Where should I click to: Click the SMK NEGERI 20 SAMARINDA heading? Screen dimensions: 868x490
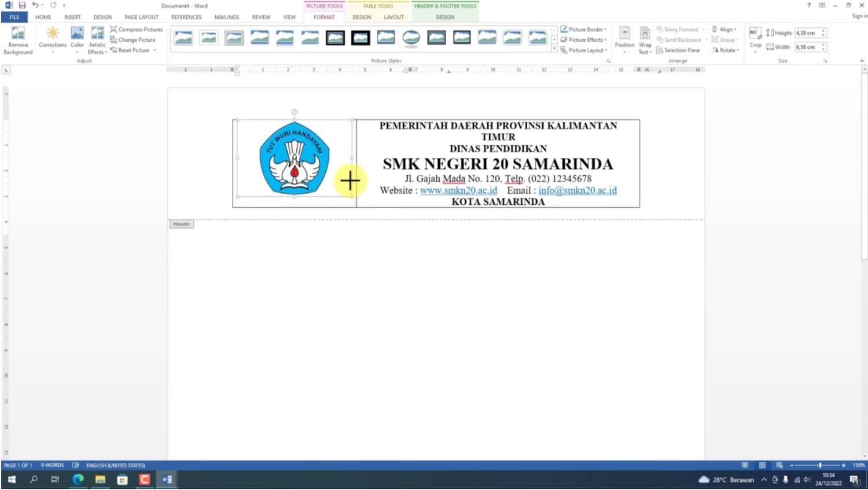point(498,164)
